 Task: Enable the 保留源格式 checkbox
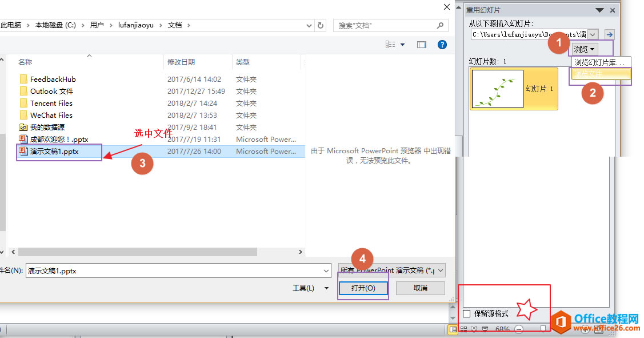tap(466, 314)
